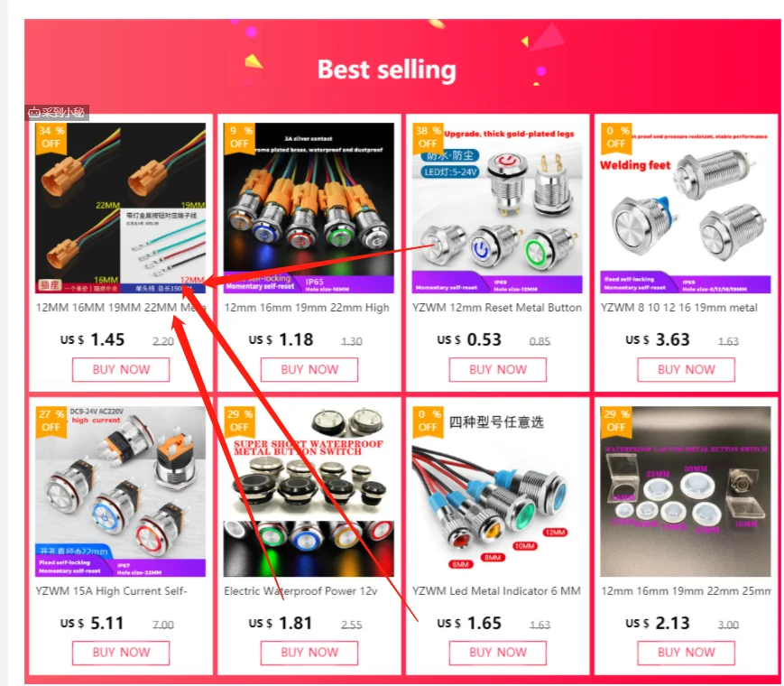
Task: Click BUY NOW under the US $1.81 product
Action: [x=309, y=653]
